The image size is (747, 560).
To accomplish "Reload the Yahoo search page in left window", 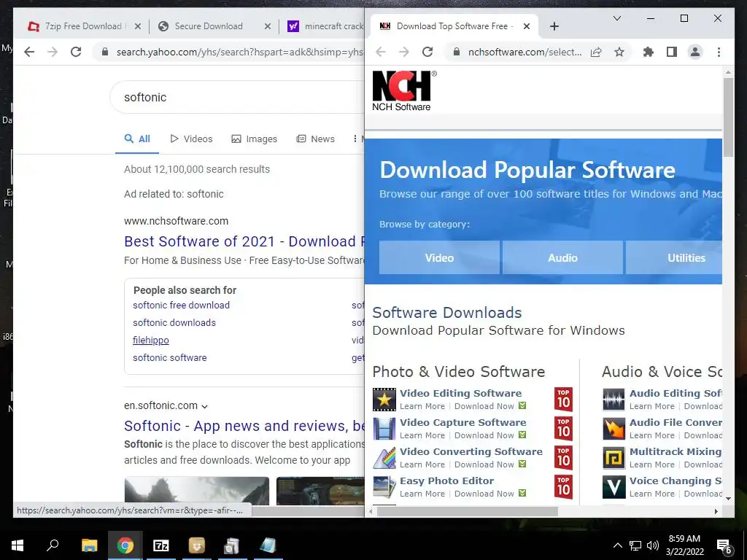I will [76, 52].
